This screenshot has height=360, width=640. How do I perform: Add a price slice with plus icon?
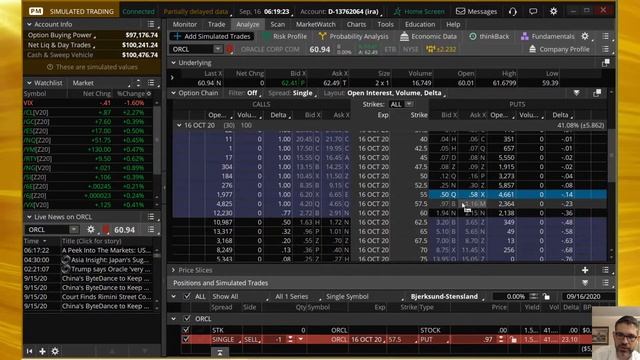[585, 270]
